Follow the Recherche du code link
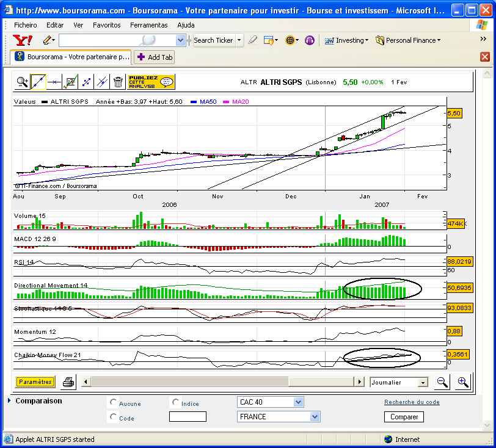The height and width of the screenshot is (448, 496). [412, 402]
